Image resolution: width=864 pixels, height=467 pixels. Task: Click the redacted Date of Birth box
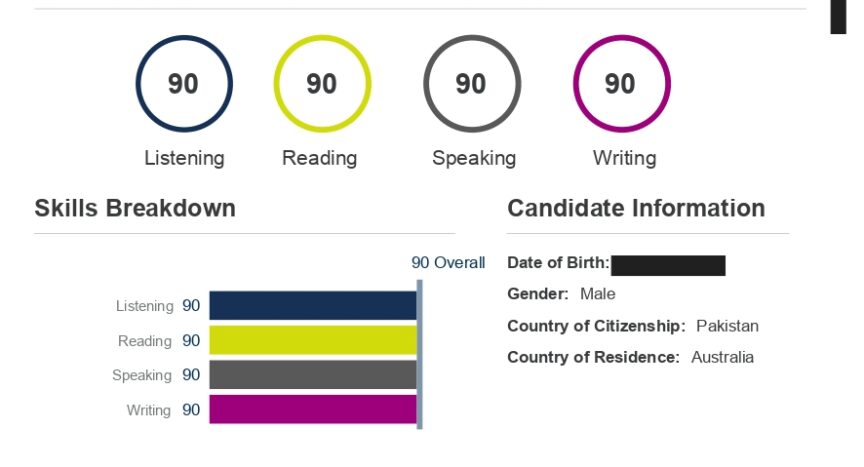click(668, 265)
